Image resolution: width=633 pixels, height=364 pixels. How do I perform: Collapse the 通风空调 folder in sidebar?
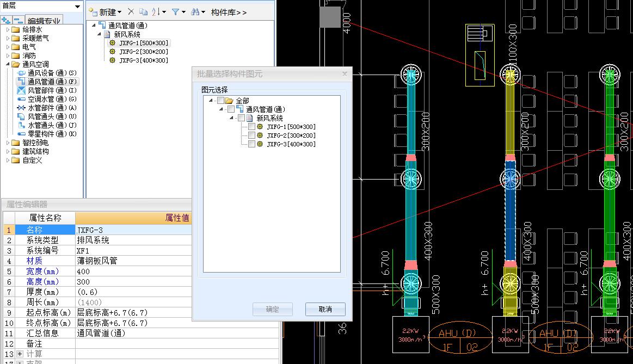pyautogui.click(x=7, y=63)
